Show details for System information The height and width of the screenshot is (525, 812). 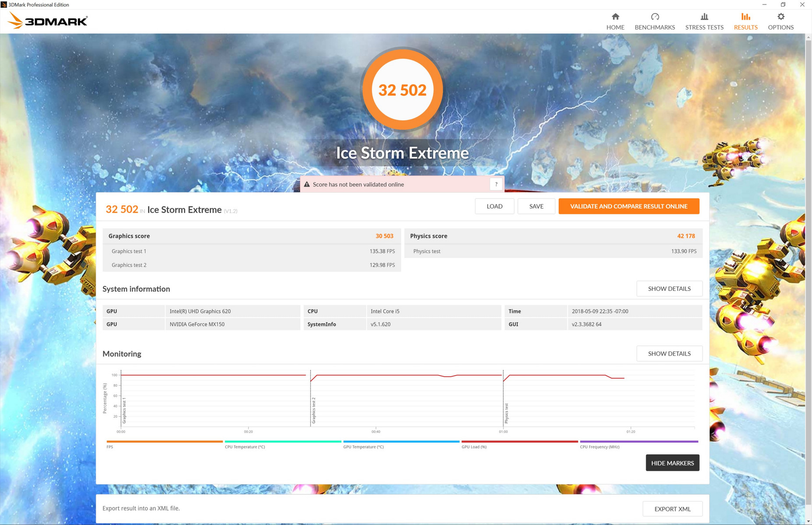pyautogui.click(x=669, y=289)
